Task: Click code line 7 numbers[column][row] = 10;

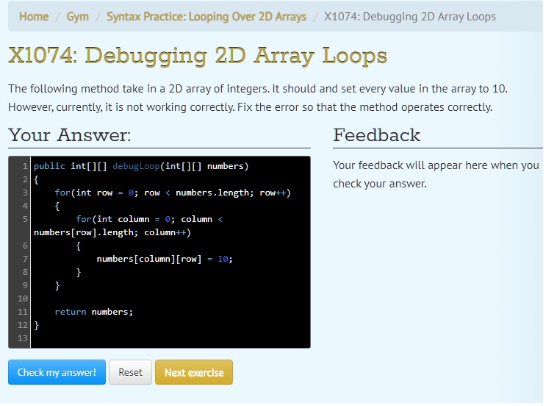Action: click(x=164, y=259)
